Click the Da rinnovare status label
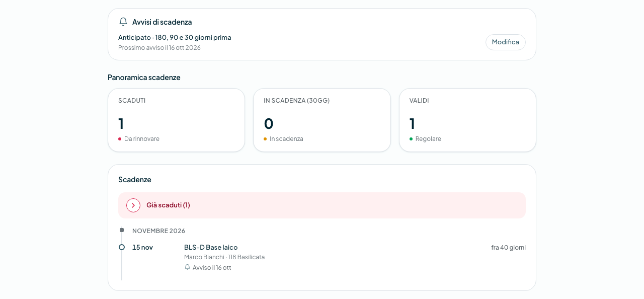The image size is (644, 299). [142, 139]
